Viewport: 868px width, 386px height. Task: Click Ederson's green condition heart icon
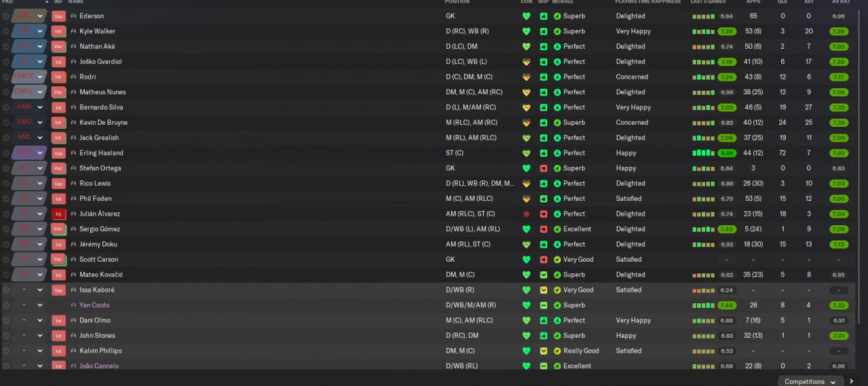click(x=526, y=16)
